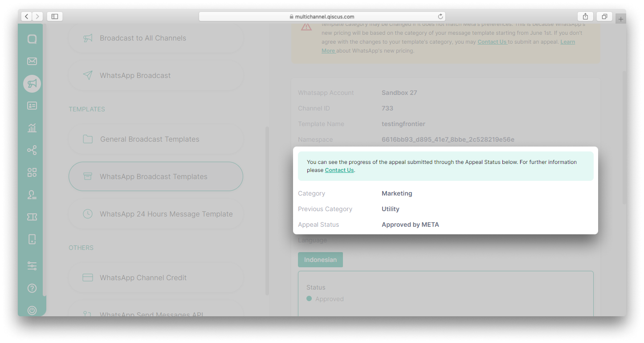This screenshot has height=343, width=644.
Task: Click the left menu panel scrollbar
Action: [267, 210]
